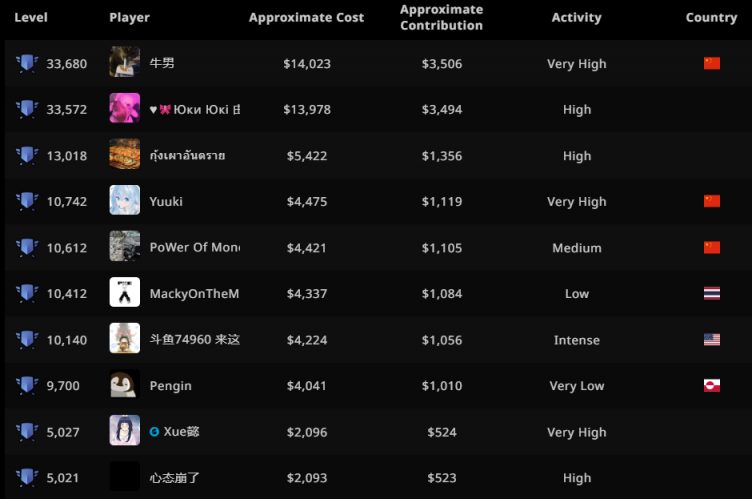Click the level badge icon beside 13,018

(x=27, y=156)
